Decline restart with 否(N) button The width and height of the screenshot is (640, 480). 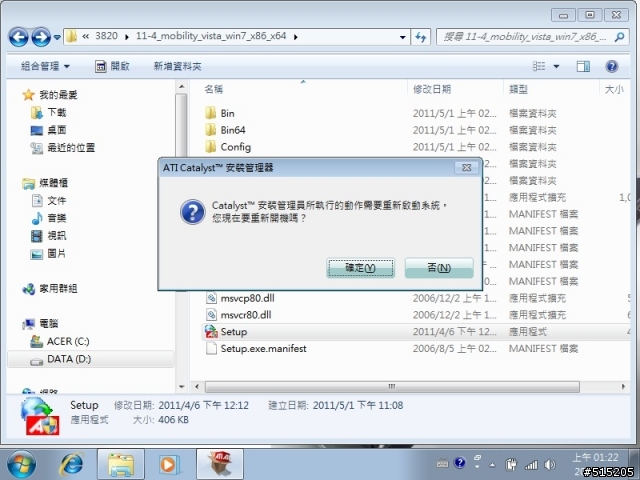coord(439,268)
